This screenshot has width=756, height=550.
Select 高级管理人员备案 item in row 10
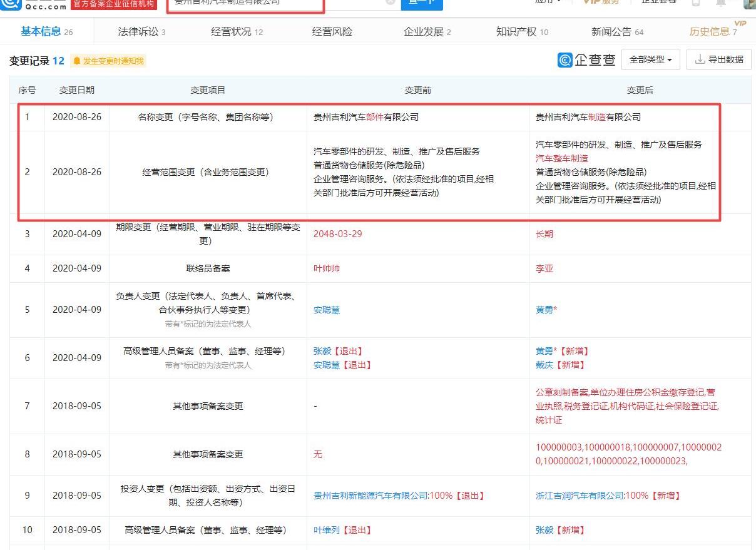click(x=208, y=530)
